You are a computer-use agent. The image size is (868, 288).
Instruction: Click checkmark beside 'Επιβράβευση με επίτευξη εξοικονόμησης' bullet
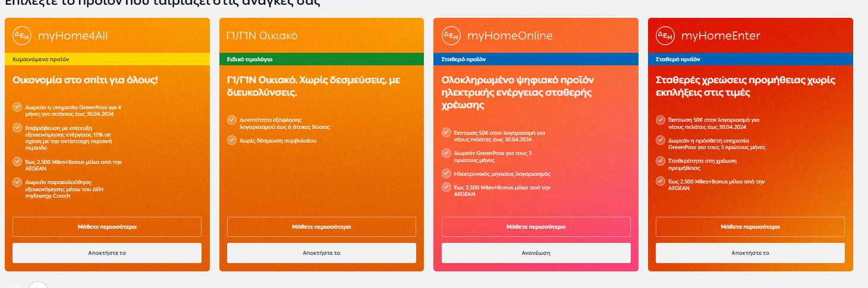(17, 127)
